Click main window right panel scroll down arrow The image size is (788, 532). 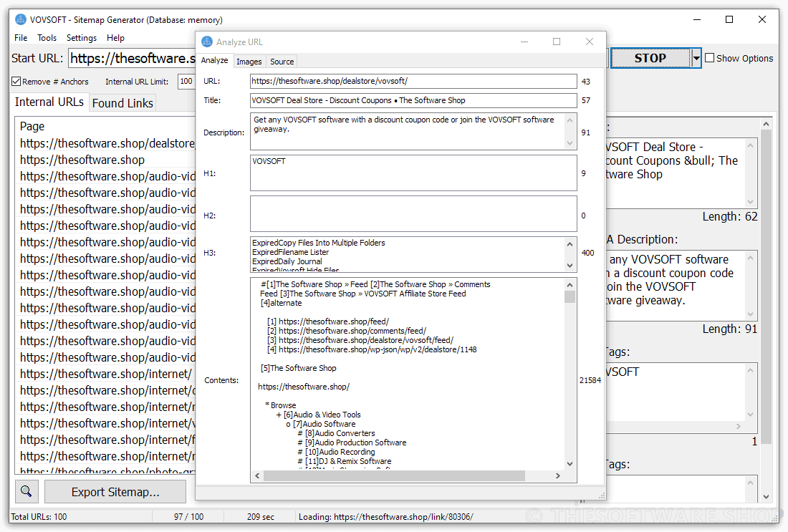(766, 497)
